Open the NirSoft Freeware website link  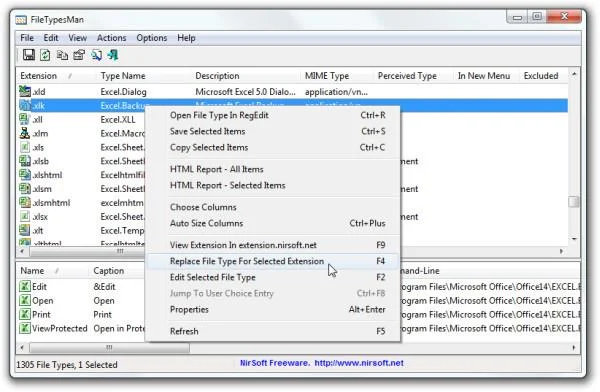coord(359,363)
